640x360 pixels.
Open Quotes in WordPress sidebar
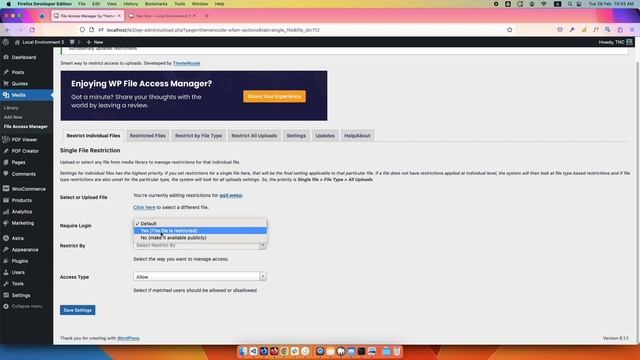tap(20, 84)
